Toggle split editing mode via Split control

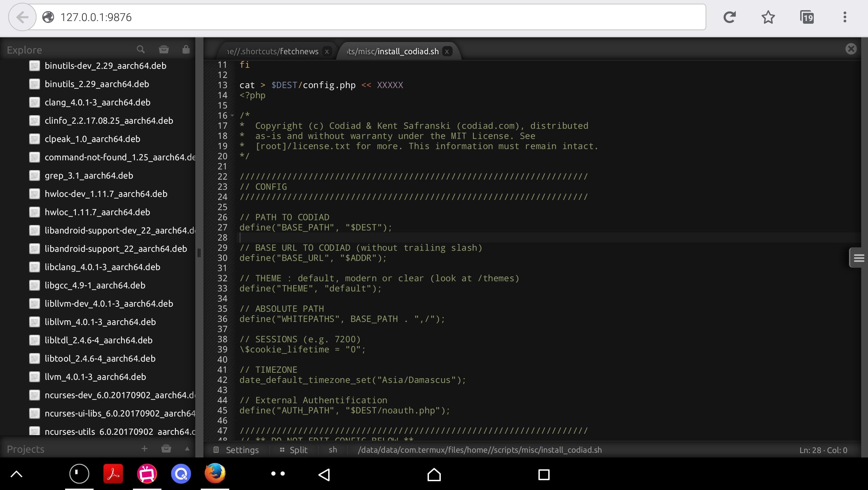(x=298, y=450)
